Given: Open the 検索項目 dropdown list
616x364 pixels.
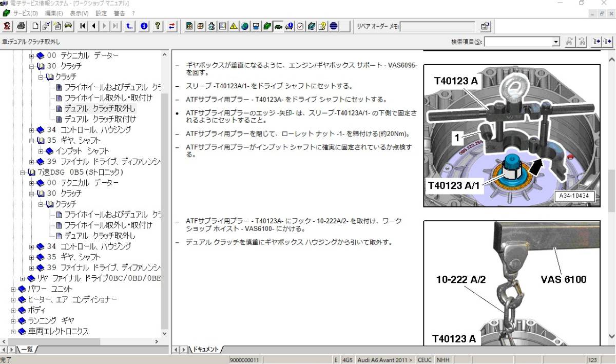Looking at the screenshot, I should pyautogui.click(x=555, y=41).
